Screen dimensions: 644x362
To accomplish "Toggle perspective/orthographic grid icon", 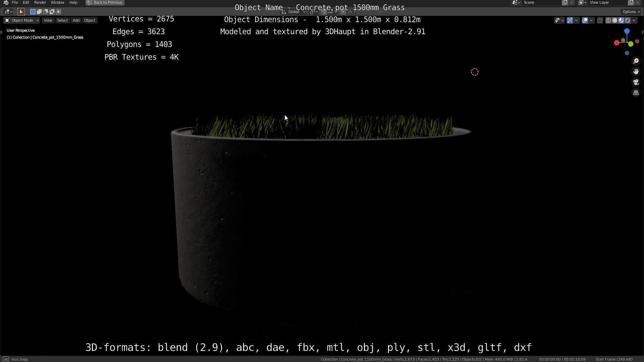I will pyautogui.click(x=636, y=93).
